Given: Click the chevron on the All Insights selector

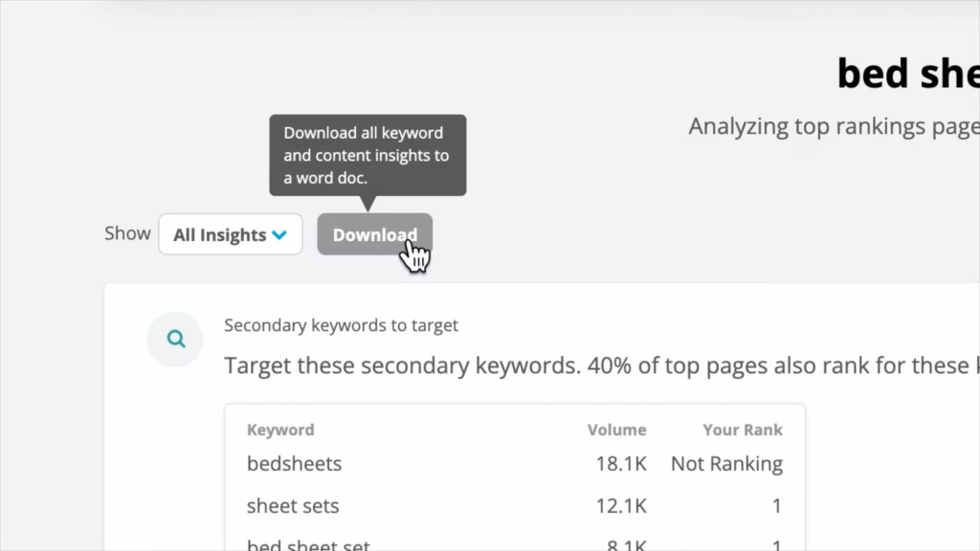Looking at the screenshot, I should pyautogui.click(x=279, y=234).
